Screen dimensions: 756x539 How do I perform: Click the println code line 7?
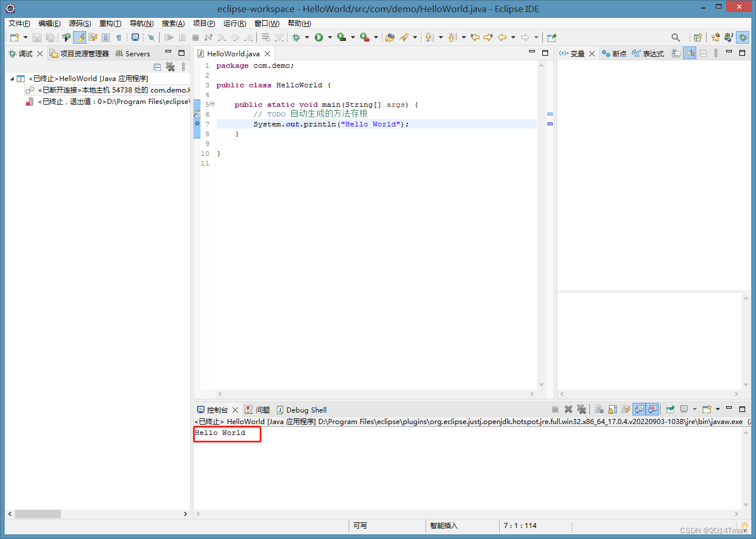330,124
